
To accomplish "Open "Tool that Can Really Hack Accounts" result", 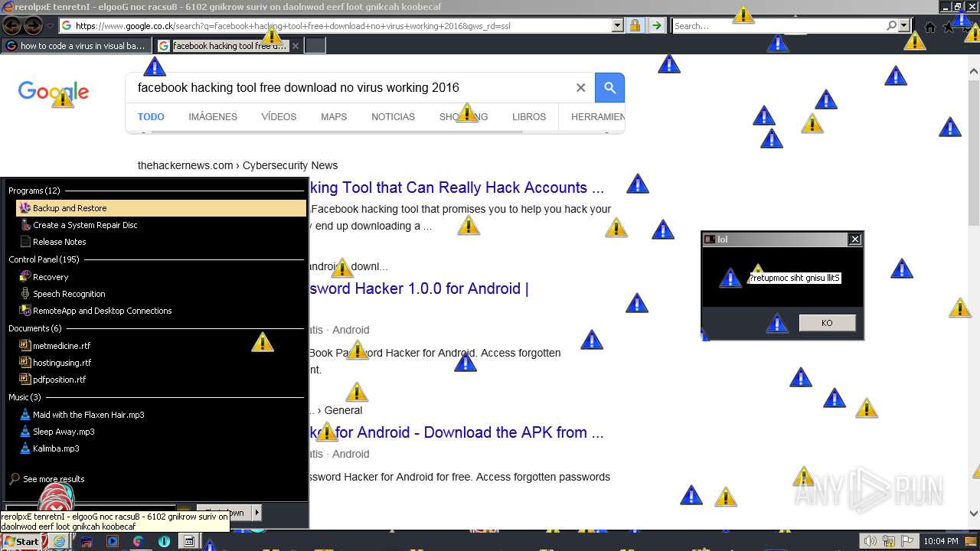I will pyautogui.click(x=458, y=187).
